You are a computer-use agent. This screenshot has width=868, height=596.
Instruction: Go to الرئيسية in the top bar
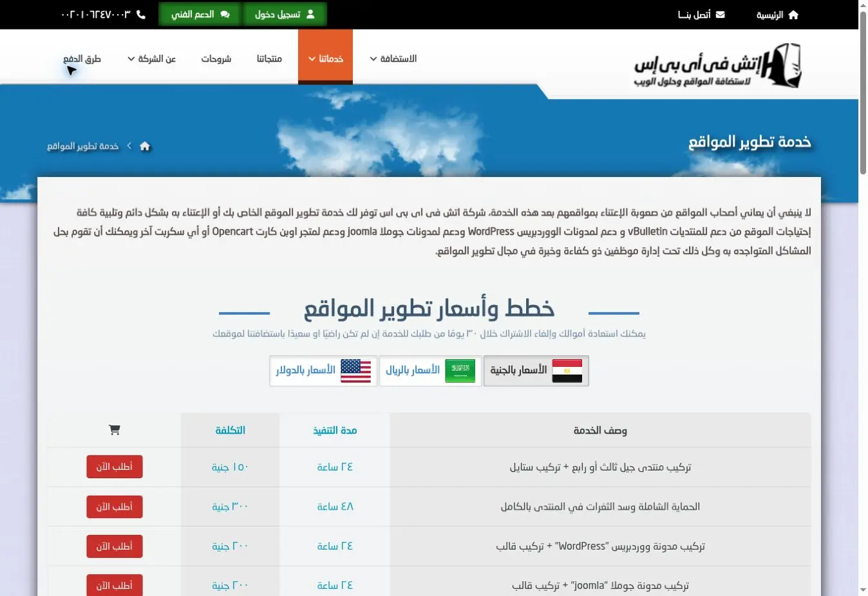click(x=777, y=15)
